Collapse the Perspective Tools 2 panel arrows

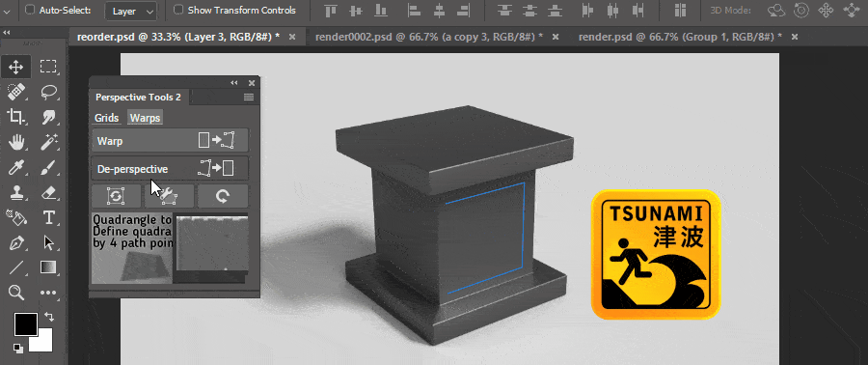click(234, 82)
